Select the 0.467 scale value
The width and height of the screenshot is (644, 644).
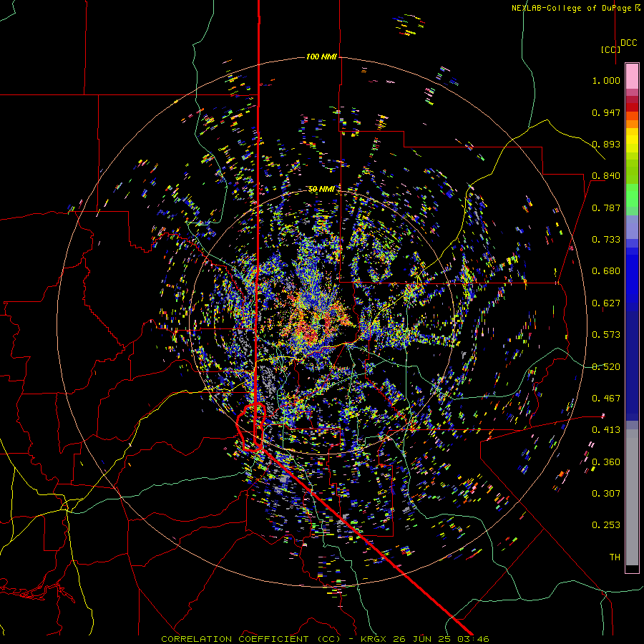(x=606, y=399)
